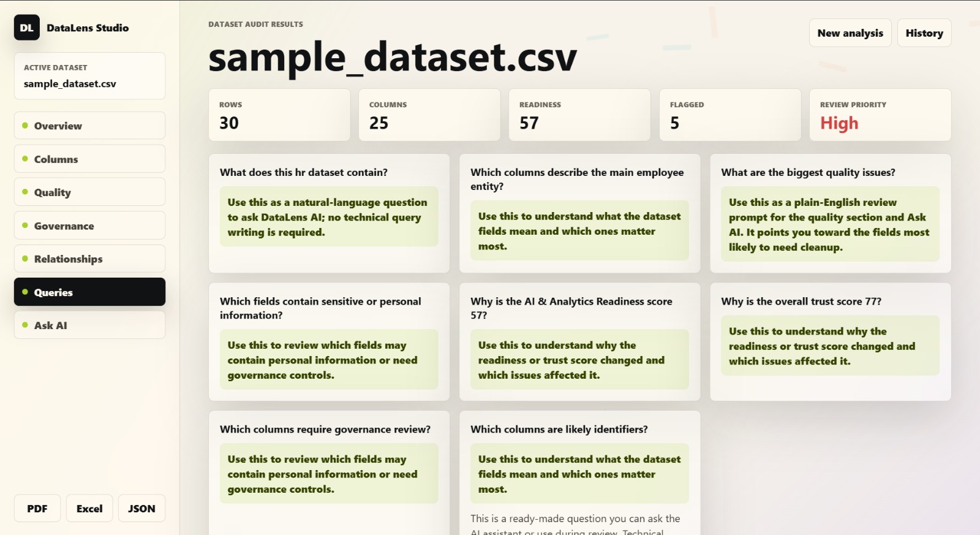Export report as PDF

[37, 508]
